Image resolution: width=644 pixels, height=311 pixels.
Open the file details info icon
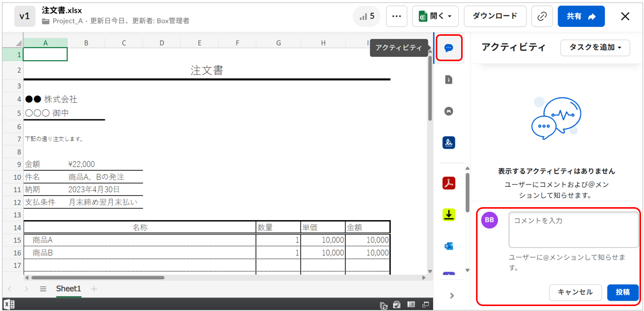[449, 79]
